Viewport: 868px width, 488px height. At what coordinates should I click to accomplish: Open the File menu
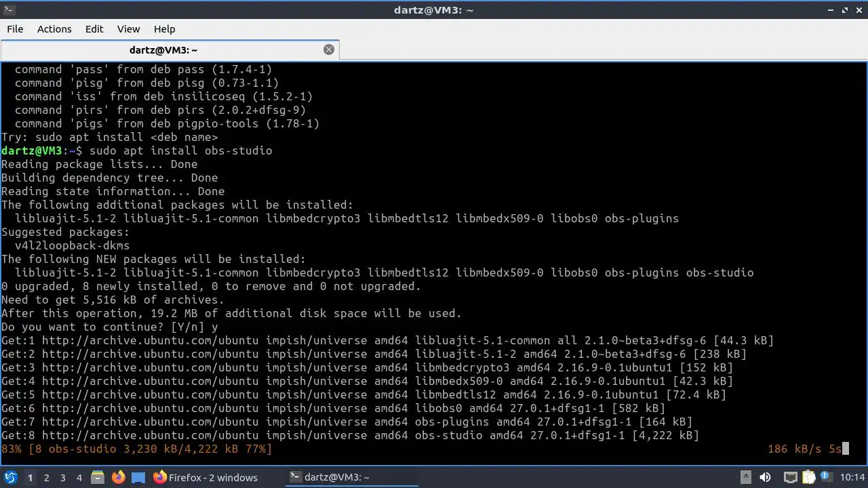(15, 29)
